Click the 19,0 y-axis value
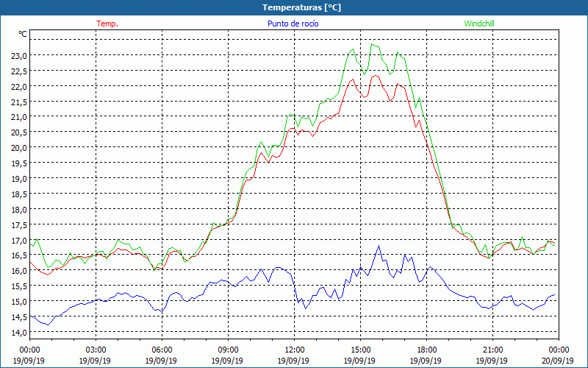 click(20, 178)
